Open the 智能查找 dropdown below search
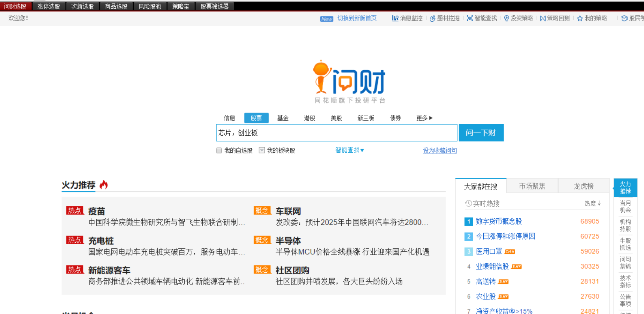Viewport: 644px width, 314px height. tap(349, 150)
